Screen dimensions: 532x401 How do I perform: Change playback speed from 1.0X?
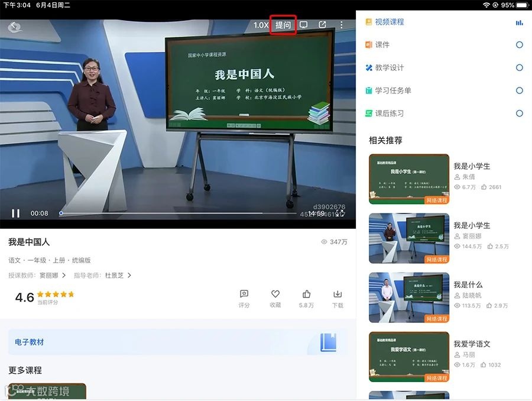point(261,25)
